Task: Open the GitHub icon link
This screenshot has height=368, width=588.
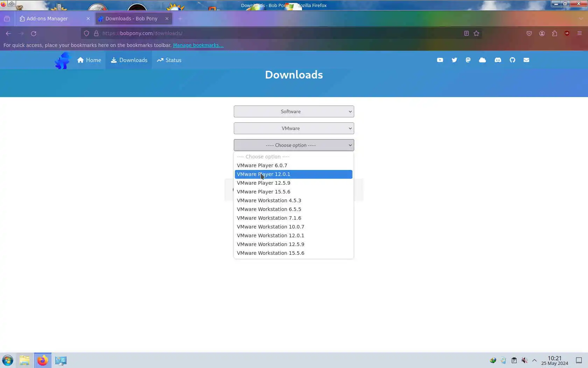Action: point(512,60)
